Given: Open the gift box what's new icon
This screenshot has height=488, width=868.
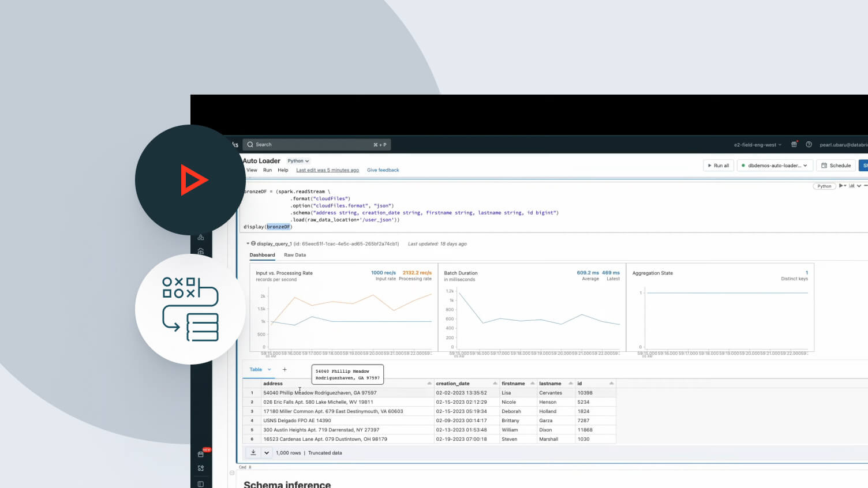Looking at the screenshot, I should click(x=794, y=144).
